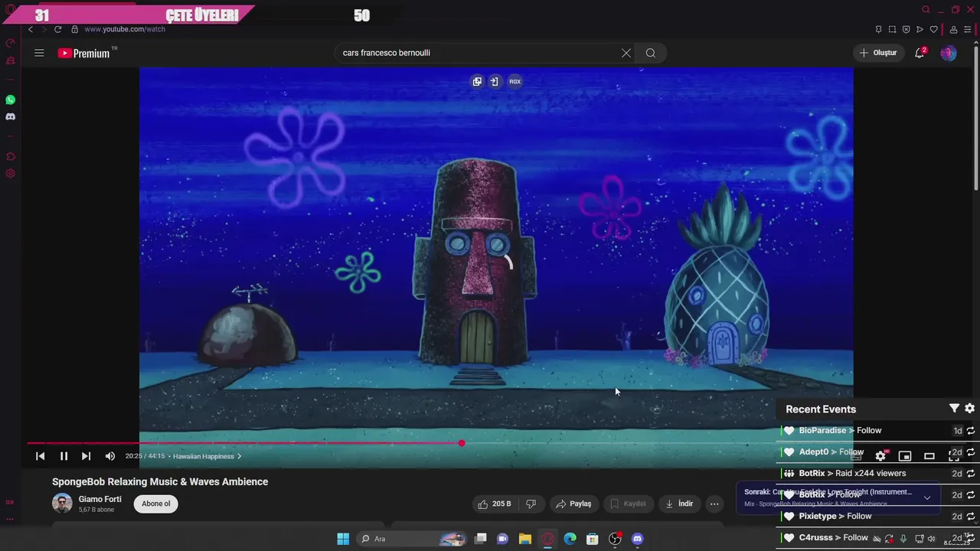Open the Hawaiian Happiness chapter
This screenshot has height=551, width=980.
207,456
